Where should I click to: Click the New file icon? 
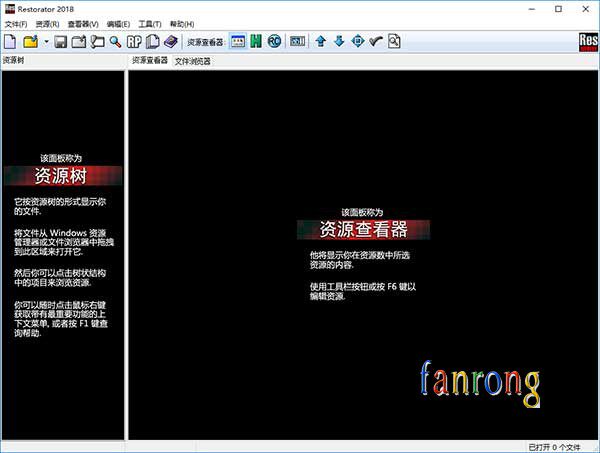click(10, 41)
